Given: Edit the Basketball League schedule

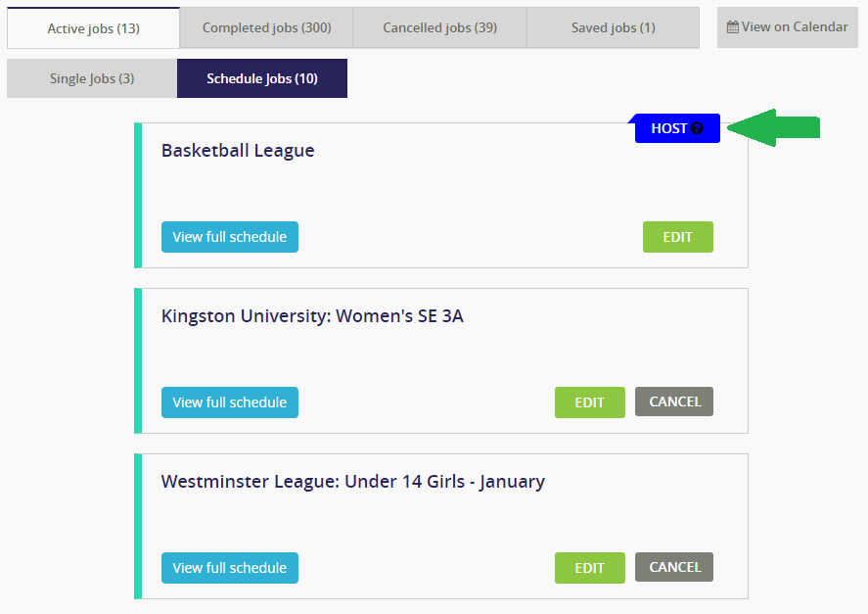Looking at the screenshot, I should click(677, 237).
